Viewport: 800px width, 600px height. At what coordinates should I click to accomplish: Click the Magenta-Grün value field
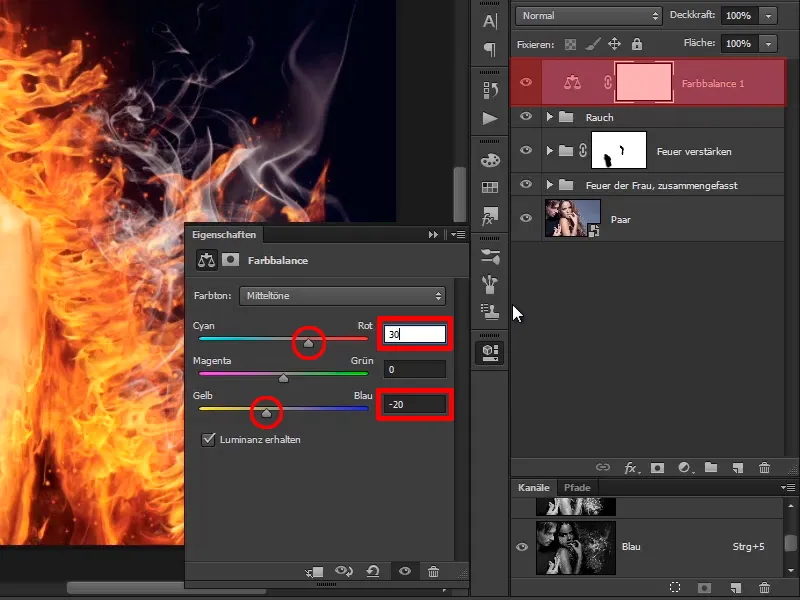pos(415,369)
